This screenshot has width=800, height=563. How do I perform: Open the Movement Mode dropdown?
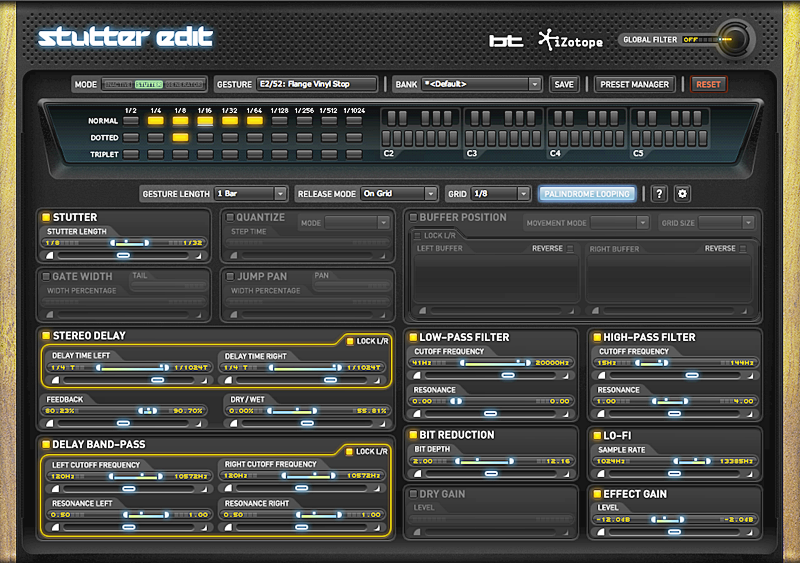point(619,223)
